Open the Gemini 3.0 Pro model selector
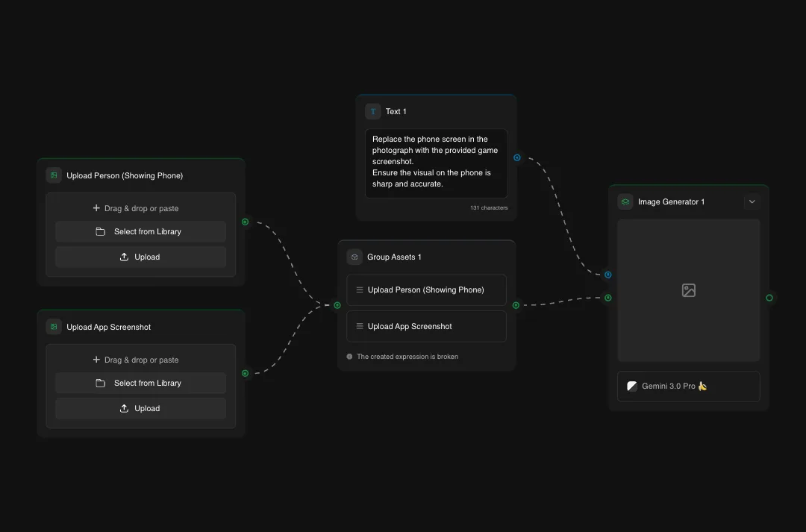Viewport: 806px width, 532px height. pyautogui.click(x=687, y=386)
